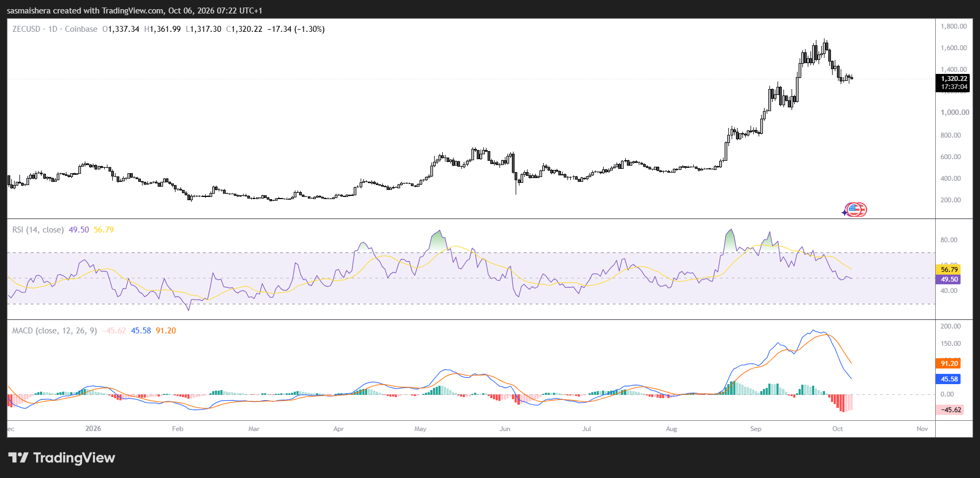Click the 1,000.00 price axis label
Viewport: 980px width, 478px height.
point(955,113)
